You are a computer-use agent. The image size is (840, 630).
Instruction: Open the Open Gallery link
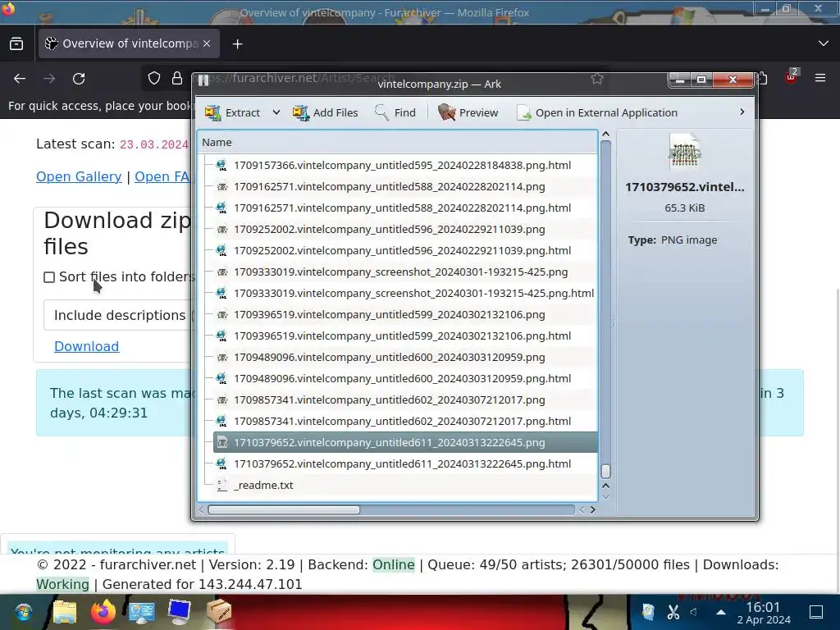79,176
